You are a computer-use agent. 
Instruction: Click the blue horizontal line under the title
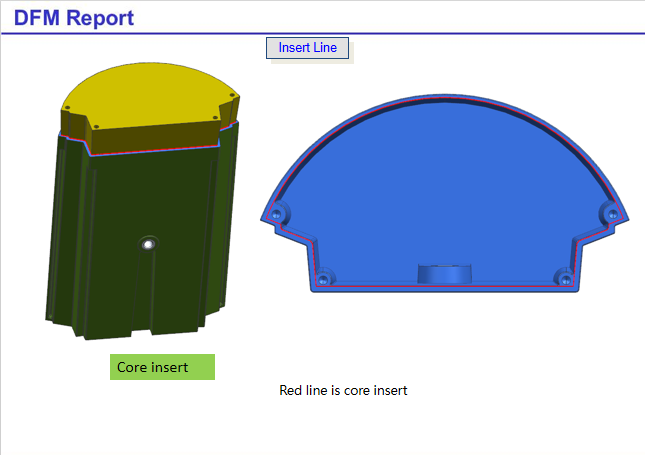[x=322, y=33]
